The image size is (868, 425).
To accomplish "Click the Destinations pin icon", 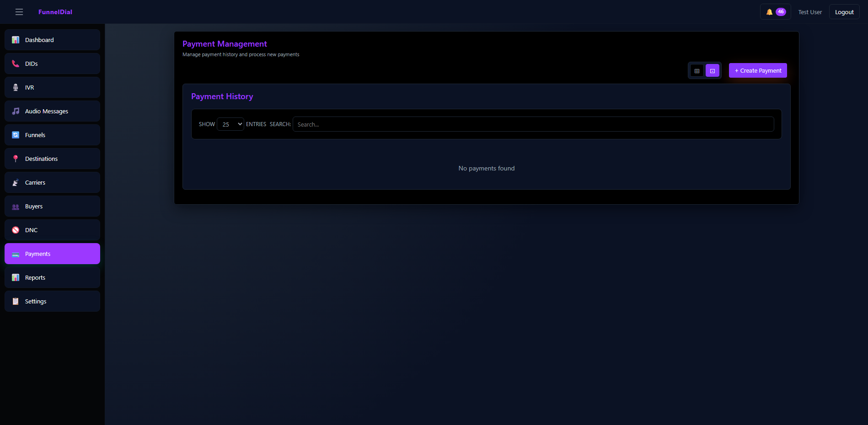I will click(16, 159).
